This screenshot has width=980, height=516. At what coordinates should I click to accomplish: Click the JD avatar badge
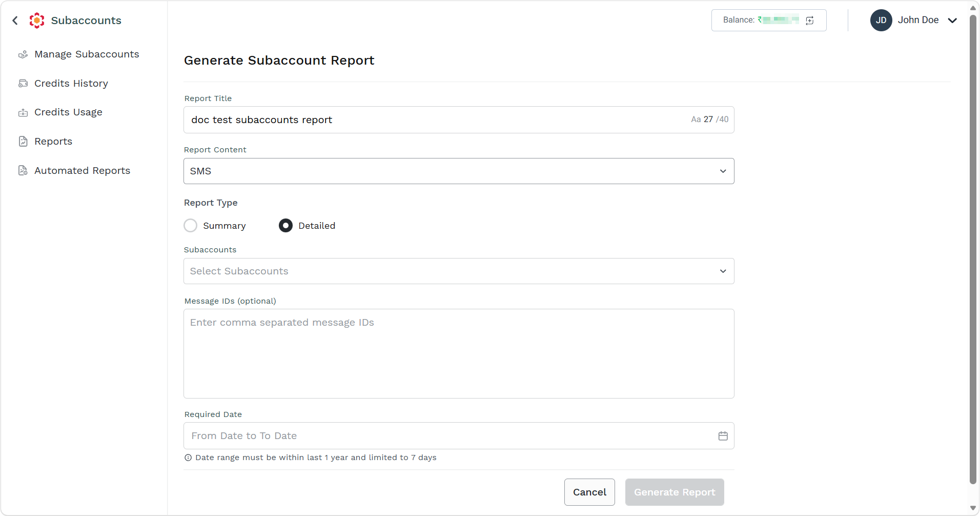click(x=881, y=20)
